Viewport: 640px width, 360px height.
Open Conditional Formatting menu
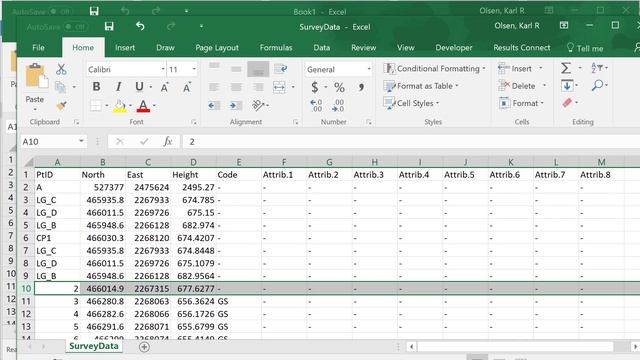pos(434,69)
